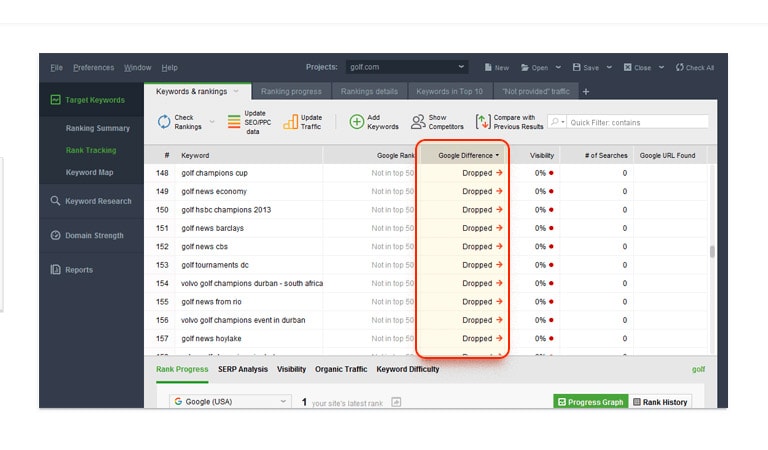Click the Check Rankings circular arrows icon
This screenshot has height=450, width=768.
pos(164,121)
